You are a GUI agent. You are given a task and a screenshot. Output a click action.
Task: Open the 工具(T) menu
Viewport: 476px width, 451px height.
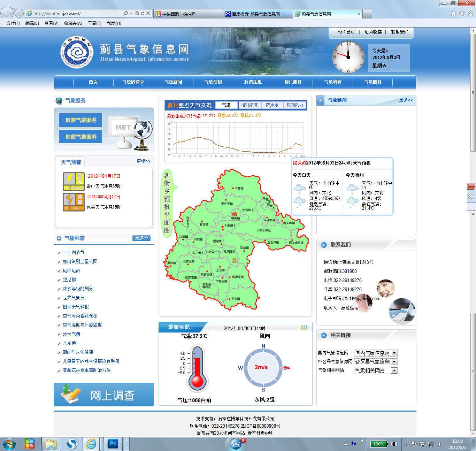(x=94, y=23)
